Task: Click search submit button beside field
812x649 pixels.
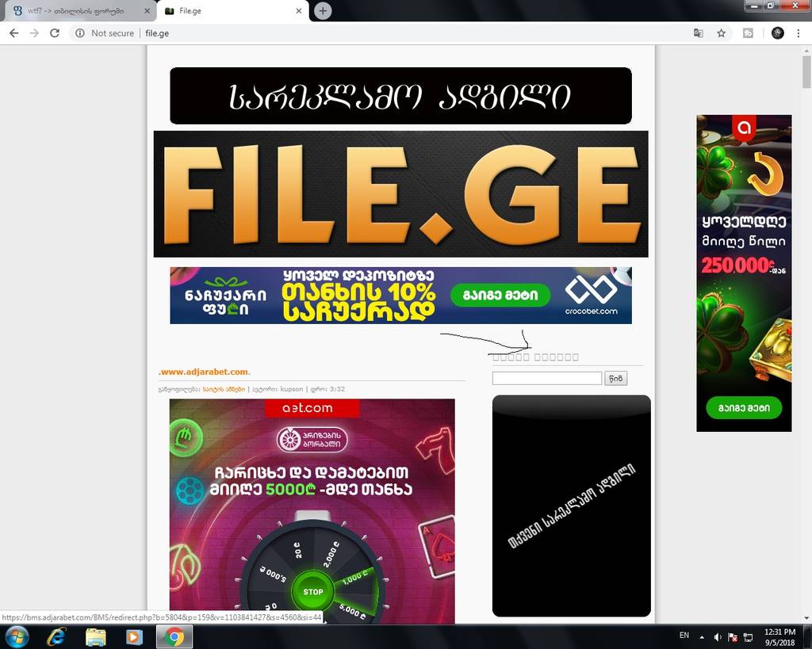Action: click(x=615, y=378)
